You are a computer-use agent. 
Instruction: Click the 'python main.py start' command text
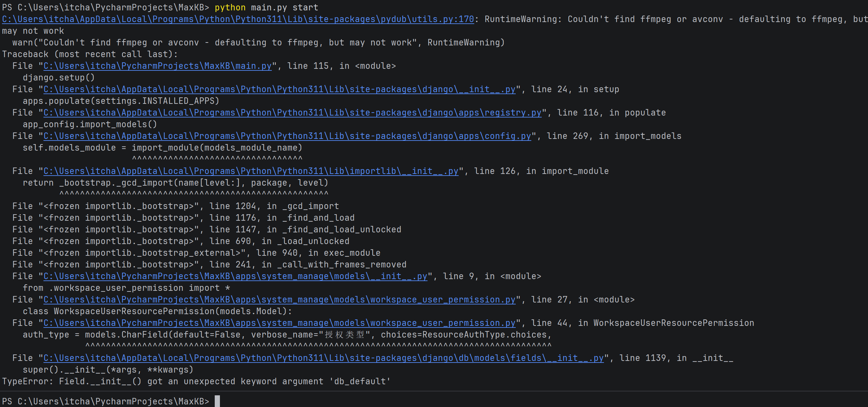(x=266, y=7)
